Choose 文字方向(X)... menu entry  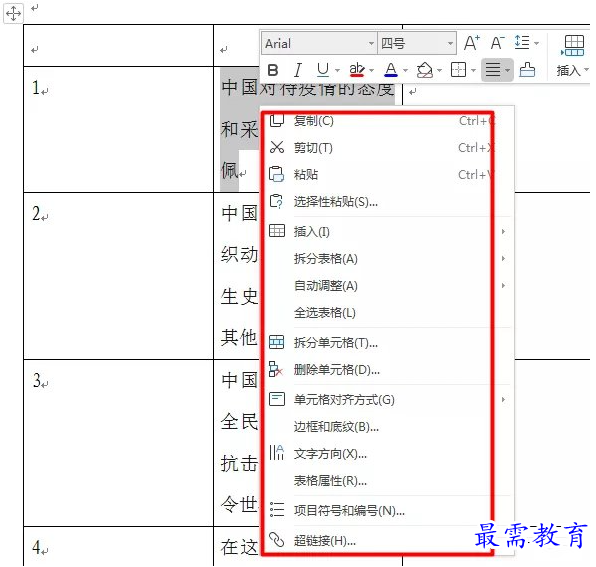[x=388, y=453]
